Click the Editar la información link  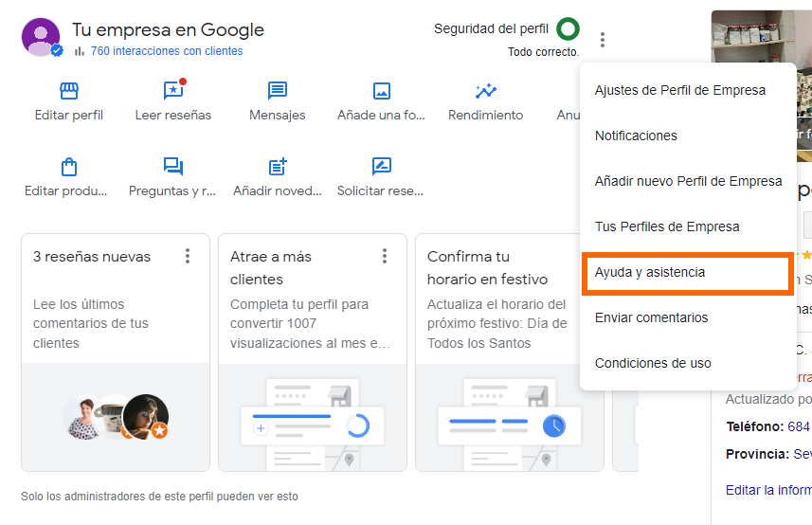(x=767, y=490)
